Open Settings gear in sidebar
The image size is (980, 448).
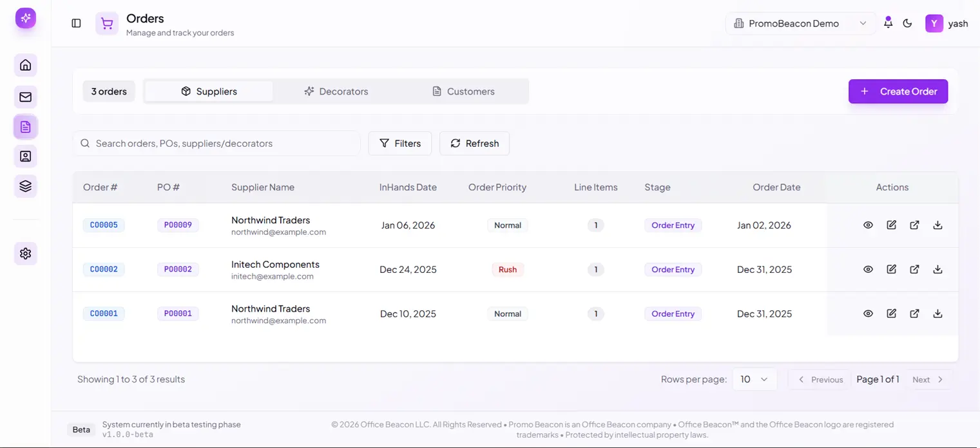[x=26, y=254]
